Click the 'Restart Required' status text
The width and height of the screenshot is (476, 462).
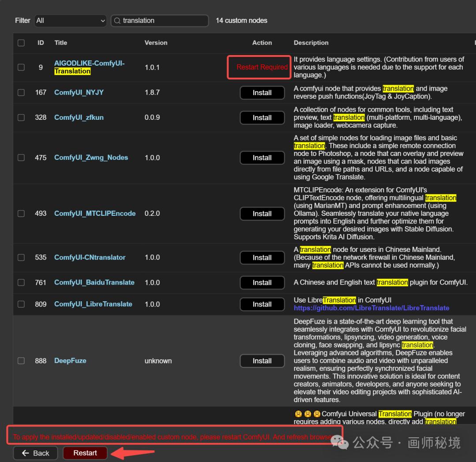point(262,67)
